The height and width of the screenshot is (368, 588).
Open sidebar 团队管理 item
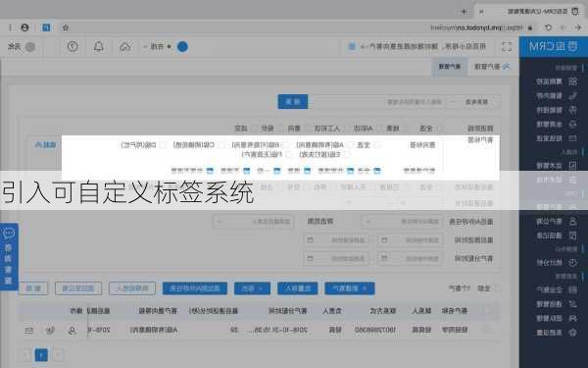pyautogui.click(x=556, y=318)
